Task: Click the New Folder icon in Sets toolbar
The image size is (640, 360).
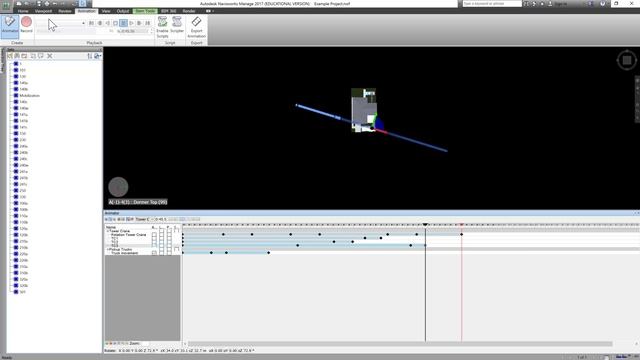Action: pos(24,56)
